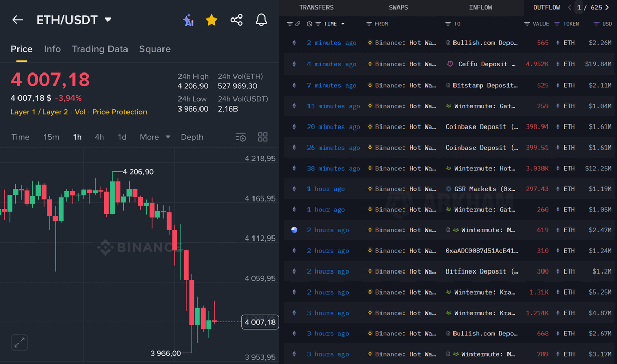The image size is (617, 364).
Task: Click the 3.038K ETH value
Action: point(537,168)
